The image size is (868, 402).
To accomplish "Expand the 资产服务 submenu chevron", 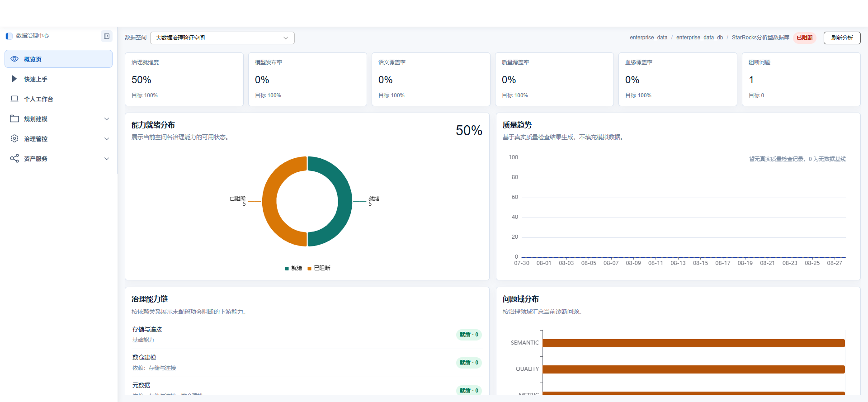I will point(107,159).
